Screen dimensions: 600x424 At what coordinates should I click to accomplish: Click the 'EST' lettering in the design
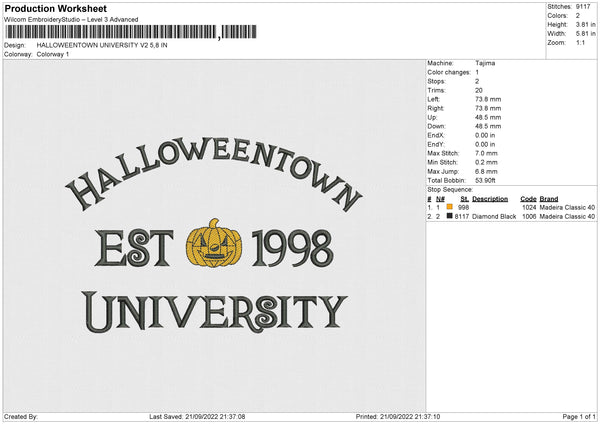click(134, 248)
